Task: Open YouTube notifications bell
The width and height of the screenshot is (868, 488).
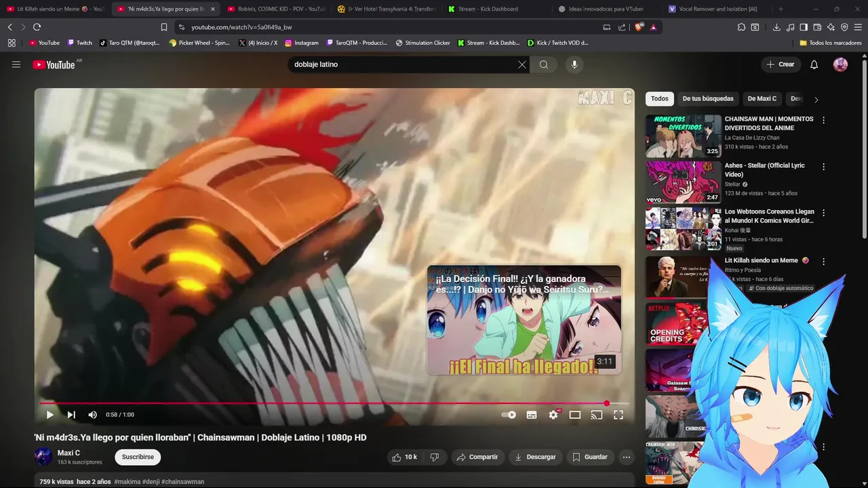Action: (814, 64)
